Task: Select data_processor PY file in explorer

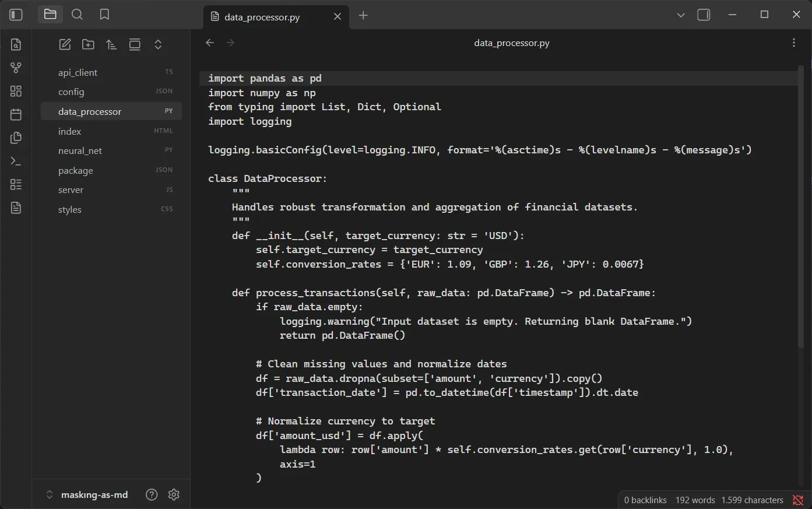Action: pos(111,111)
